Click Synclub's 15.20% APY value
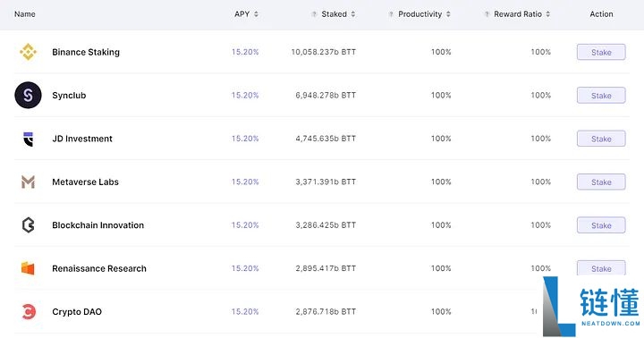The width and height of the screenshot is (644, 338). (245, 96)
